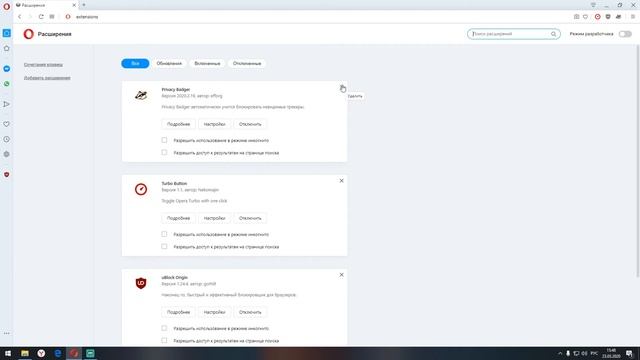Viewport: 640px width, 360px height.
Task: Click Подробнее for Privacy Badger
Action: [178, 124]
